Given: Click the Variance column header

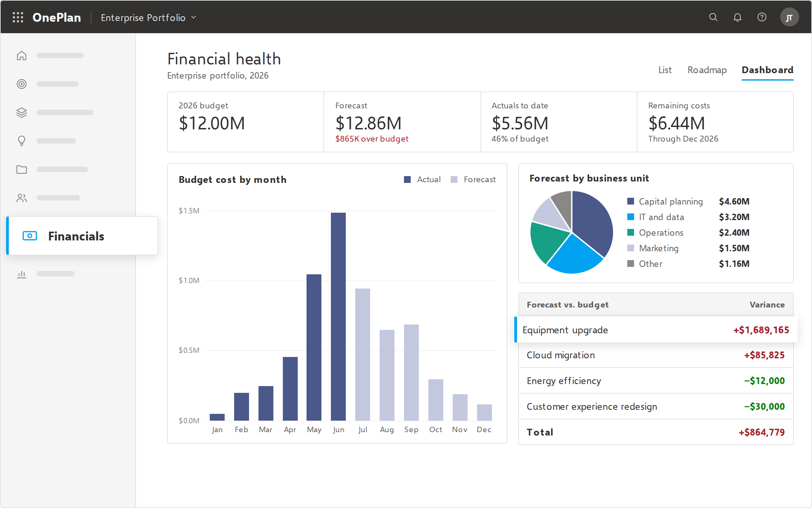Looking at the screenshot, I should [767, 304].
